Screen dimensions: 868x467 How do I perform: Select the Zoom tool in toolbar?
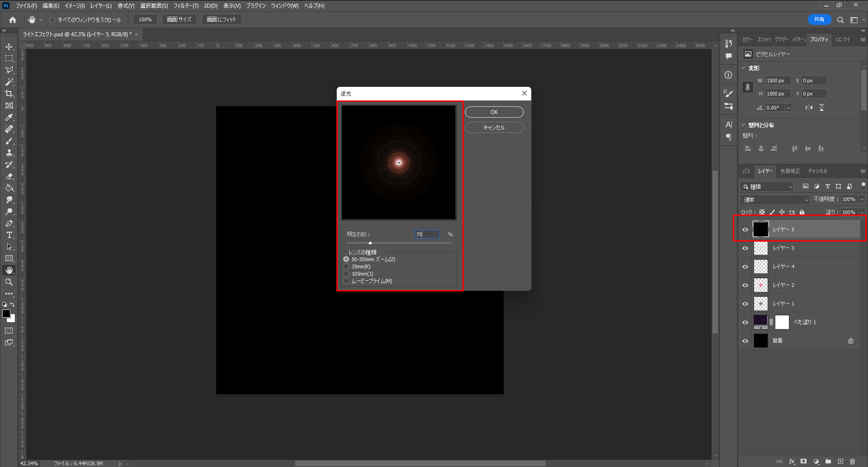(9, 282)
